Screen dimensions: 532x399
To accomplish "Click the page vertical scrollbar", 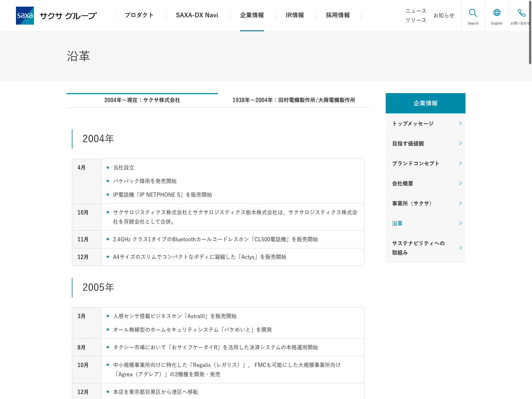I will pos(530,33).
